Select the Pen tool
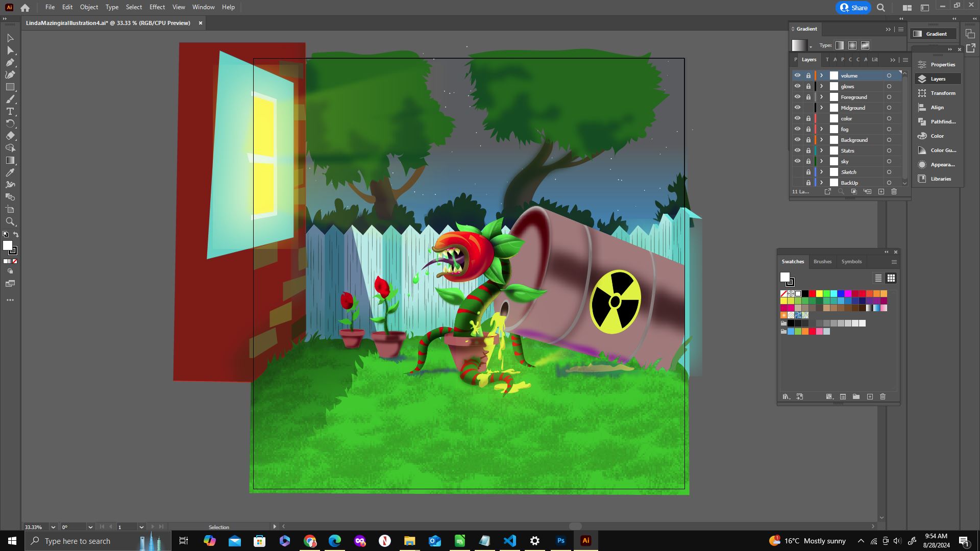This screenshot has width=980, height=551. (10, 63)
